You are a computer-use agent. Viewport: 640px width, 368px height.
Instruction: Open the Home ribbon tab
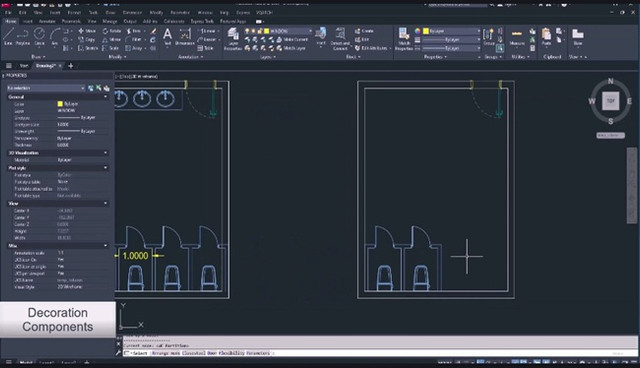tap(10, 21)
